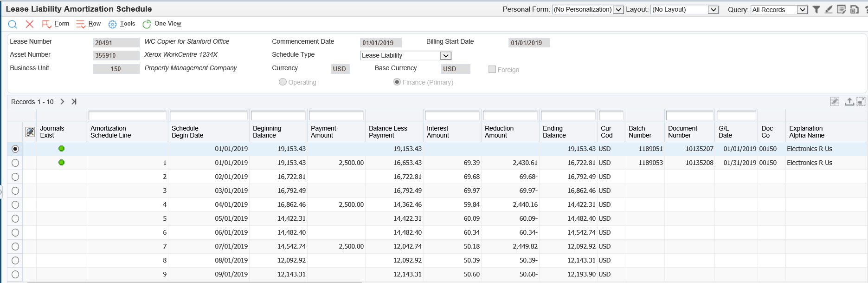Select radio button for schedule line 5
Screen dimensions: 868x283
click(15, 218)
